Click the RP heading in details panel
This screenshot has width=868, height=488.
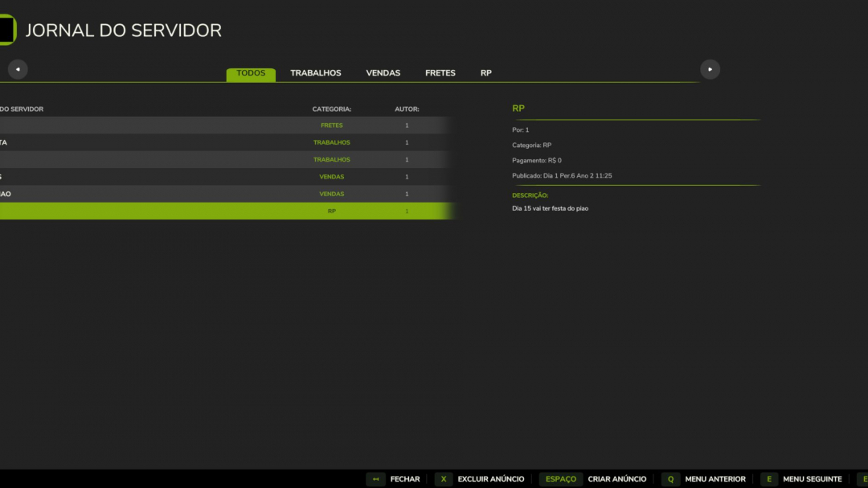pyautogui.click(x=518, y=109)
